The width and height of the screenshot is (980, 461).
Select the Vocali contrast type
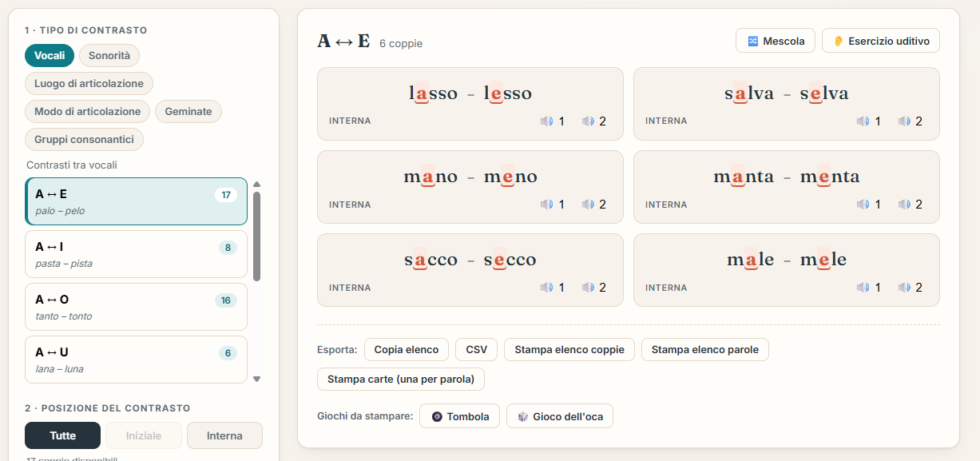(50, 55)
